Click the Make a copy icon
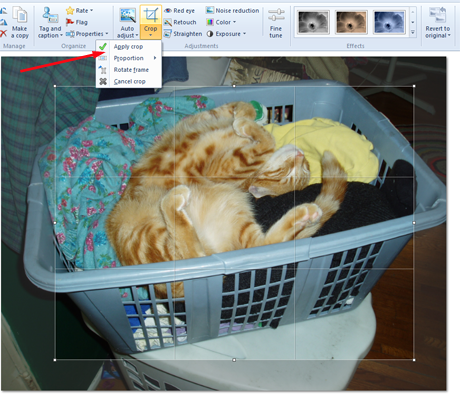This screenshot has width=460, height=398. click(x=20, y=15)
